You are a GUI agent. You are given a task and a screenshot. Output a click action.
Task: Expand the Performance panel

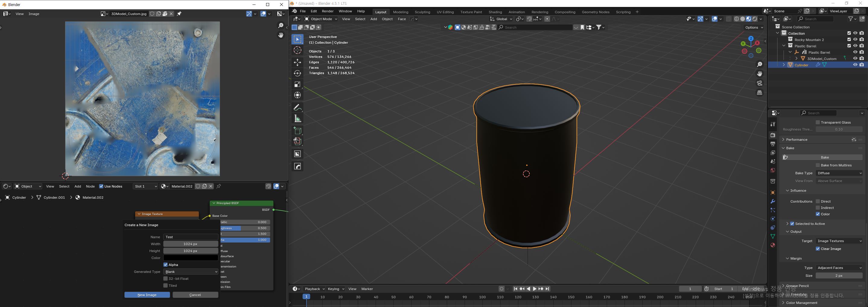[796, 140]
